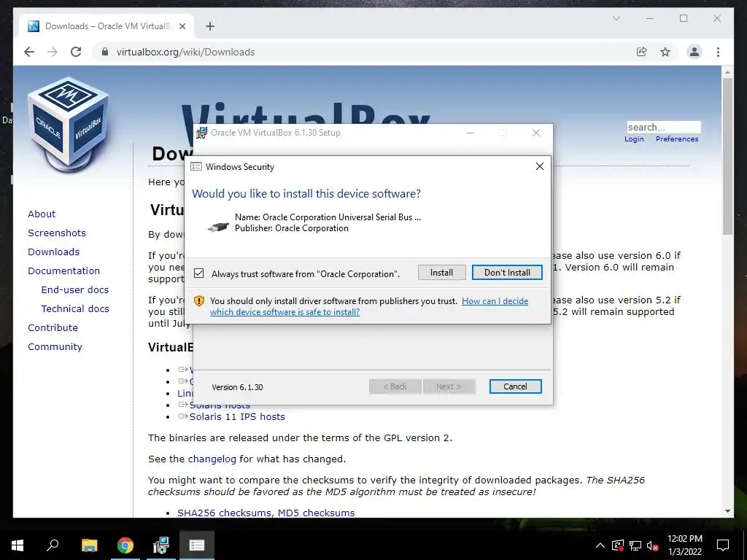
Task: Open Community in the sidebar
Action: pos(55,346)
